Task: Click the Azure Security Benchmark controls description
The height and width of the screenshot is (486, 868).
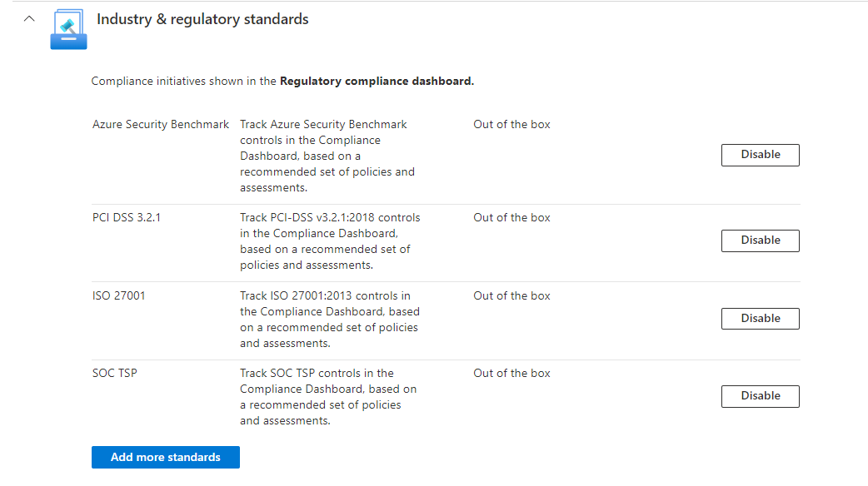Action: point(327,156)
